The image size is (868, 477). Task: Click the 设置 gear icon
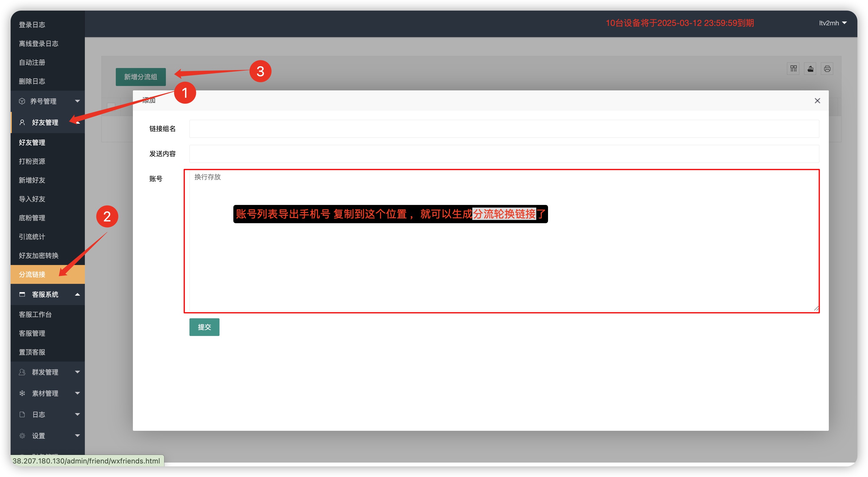pyautogui.click(x=22, y=435)
